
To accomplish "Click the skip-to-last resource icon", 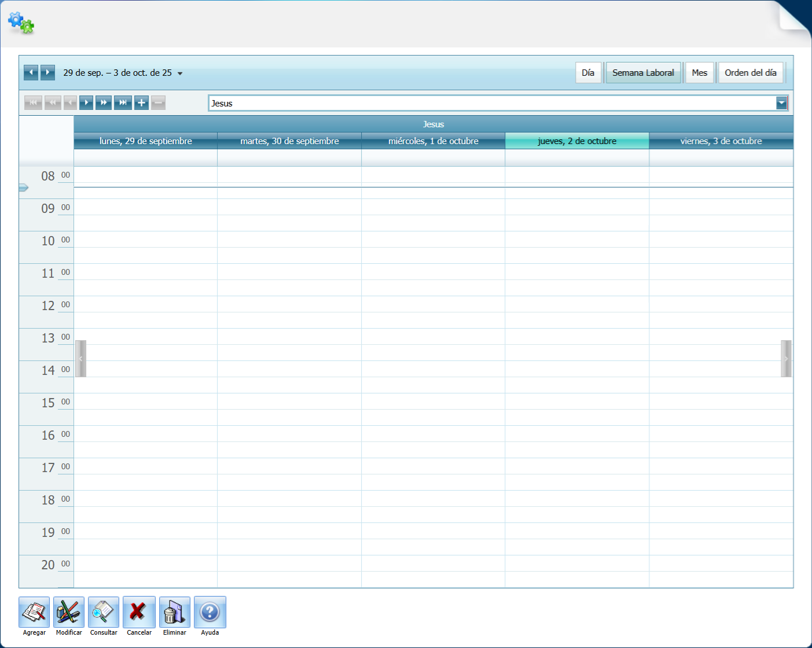I will [x=123, y=102].
